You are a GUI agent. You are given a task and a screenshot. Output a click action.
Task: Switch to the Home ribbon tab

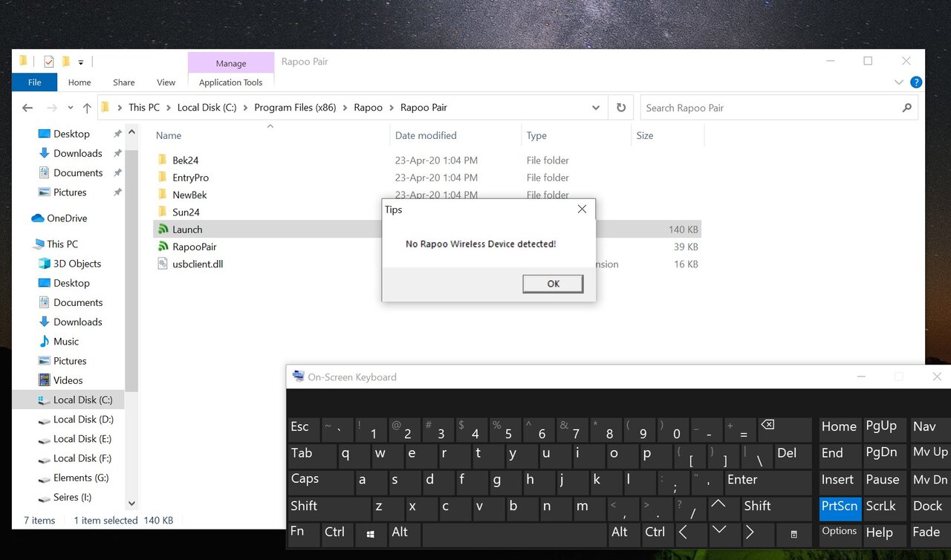click(x=79, y=82)
